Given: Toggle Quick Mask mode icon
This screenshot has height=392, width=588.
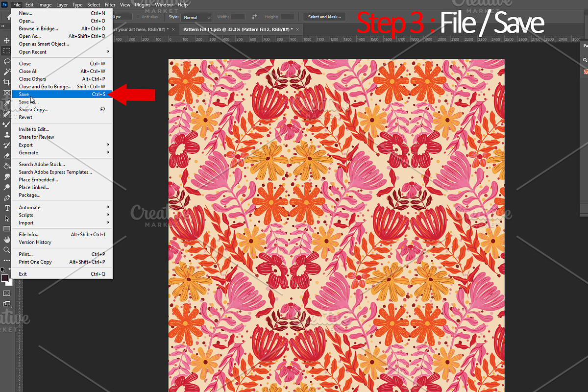Looking at the screenshot, I should point(7,293).
